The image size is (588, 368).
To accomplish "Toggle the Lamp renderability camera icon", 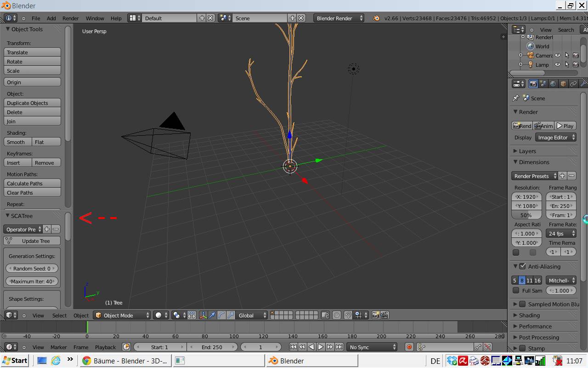I will click(x=576, y=64).
